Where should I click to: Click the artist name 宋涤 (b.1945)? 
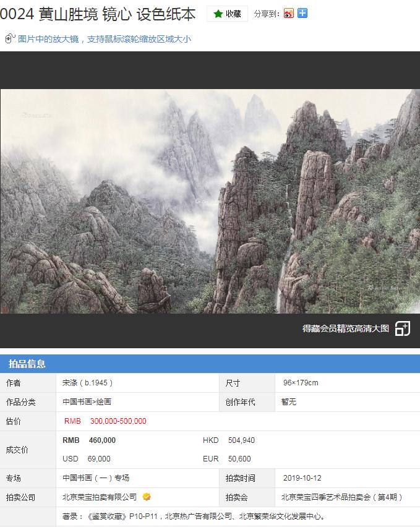click(x=87, y=383)
